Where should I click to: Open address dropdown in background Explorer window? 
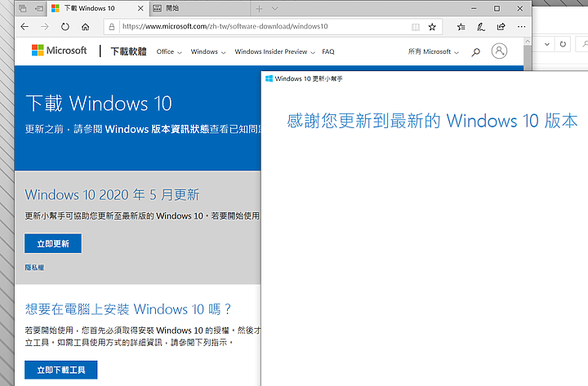(547, 44)
